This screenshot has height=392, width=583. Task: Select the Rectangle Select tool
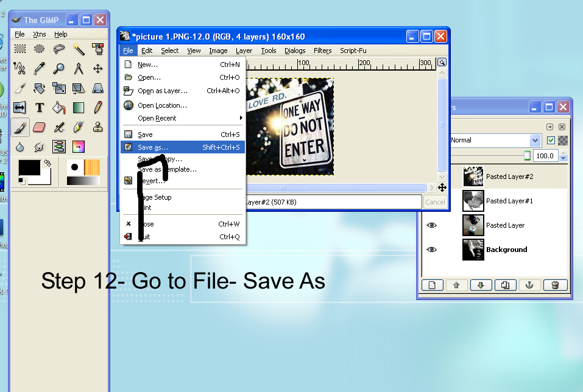pos(20,49)
